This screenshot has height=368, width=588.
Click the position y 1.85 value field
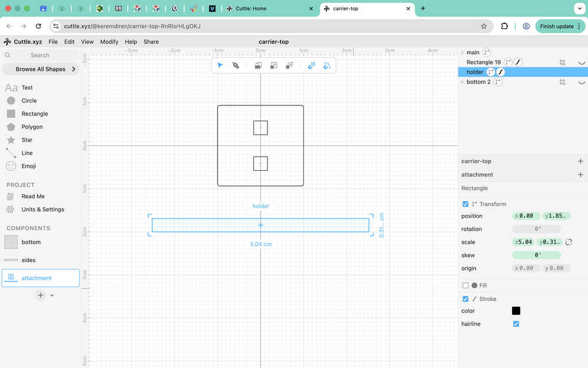pyautogui.click(x=556, y=216)
